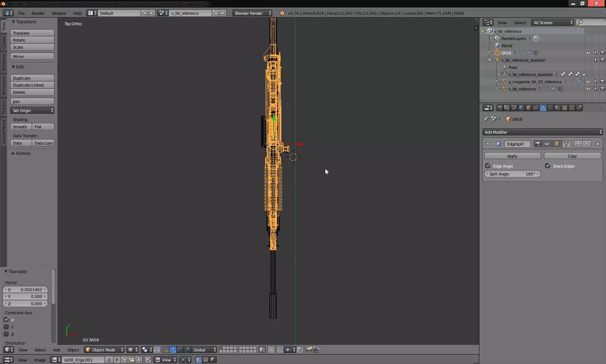Screen dimensions: 606x364
Task: Open the Help menu
Action: coord(78,13)
